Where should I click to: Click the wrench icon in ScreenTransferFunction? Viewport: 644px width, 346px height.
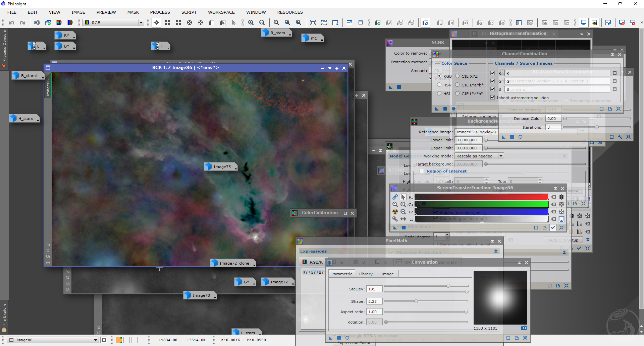(x=395, y=219)
